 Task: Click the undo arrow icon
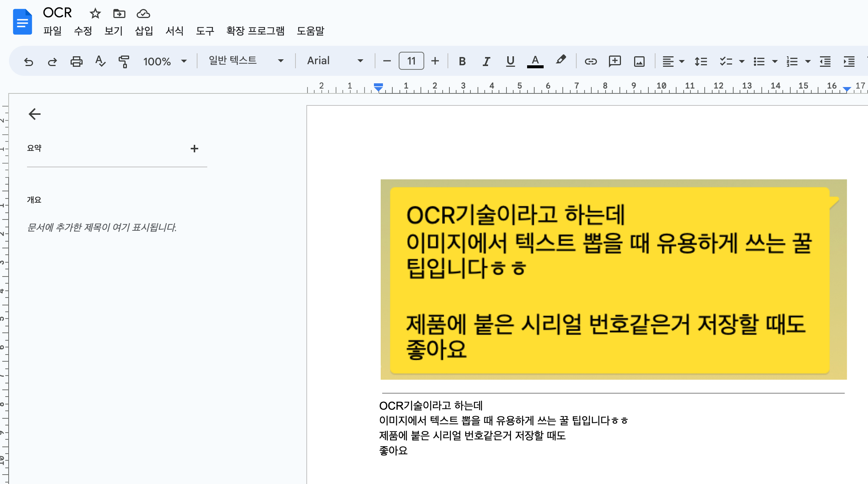[x=29, y=62]
